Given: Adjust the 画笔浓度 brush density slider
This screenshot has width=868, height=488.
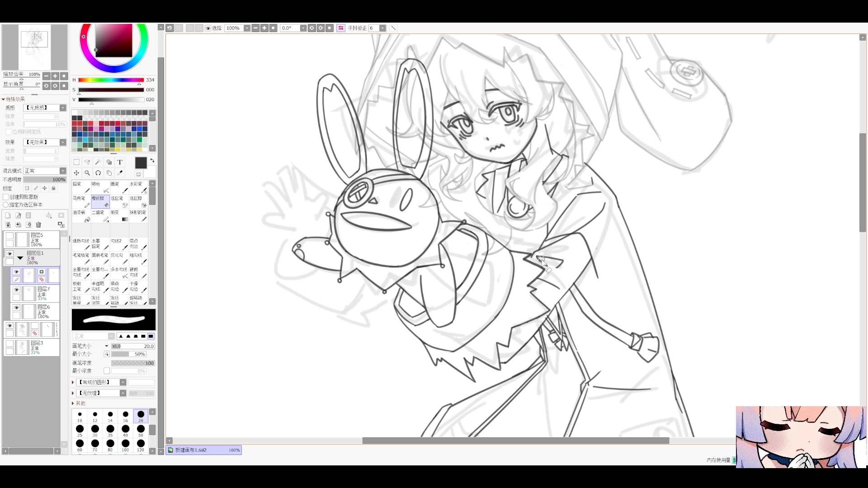Looking at the screenshot, I should coord(133,363).
